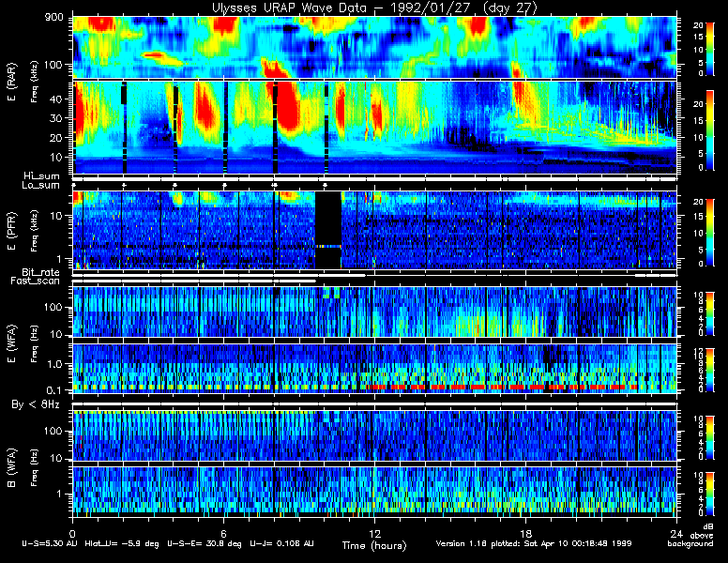Click the E (PFR) vertical axis label
Image resolution: width=728 pixels, height=563 pixels.
tap(12, 231)
